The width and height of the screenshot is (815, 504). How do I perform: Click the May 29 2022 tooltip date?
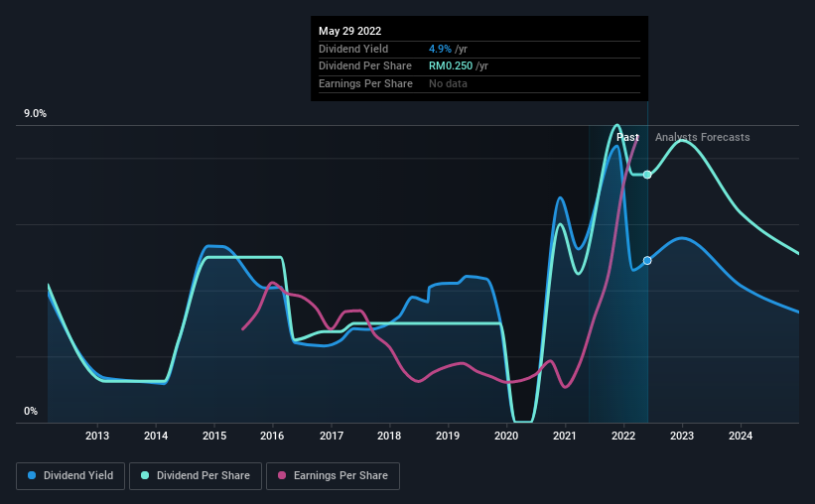pos(349,32)
